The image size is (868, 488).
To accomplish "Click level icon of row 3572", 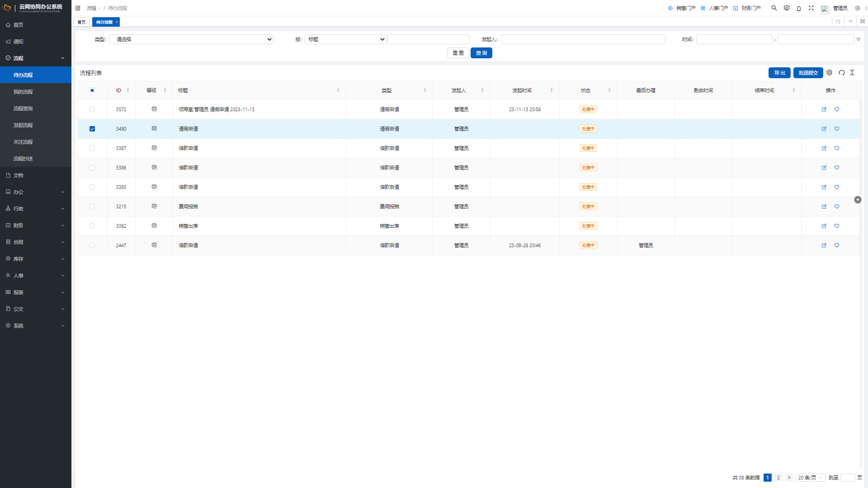I will [x=154, y=109].
